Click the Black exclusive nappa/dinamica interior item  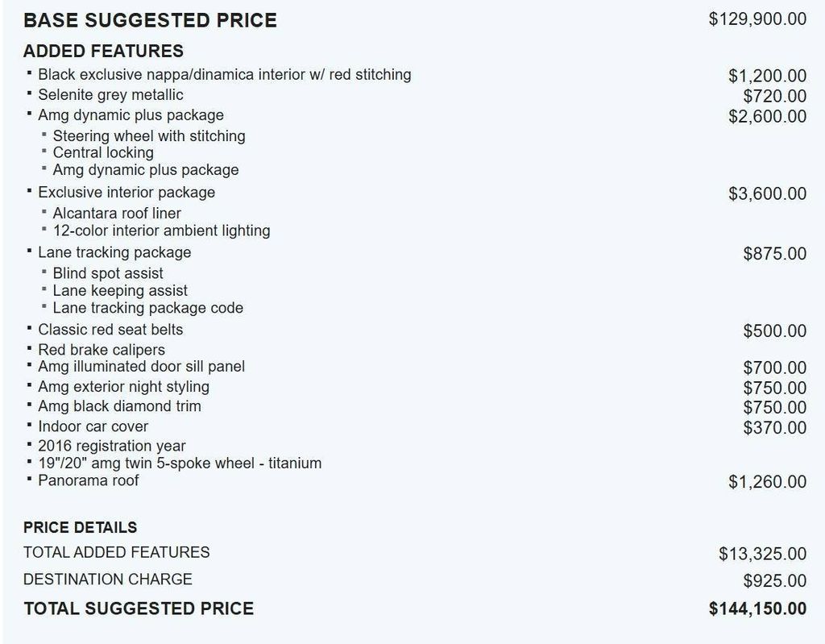224,75
